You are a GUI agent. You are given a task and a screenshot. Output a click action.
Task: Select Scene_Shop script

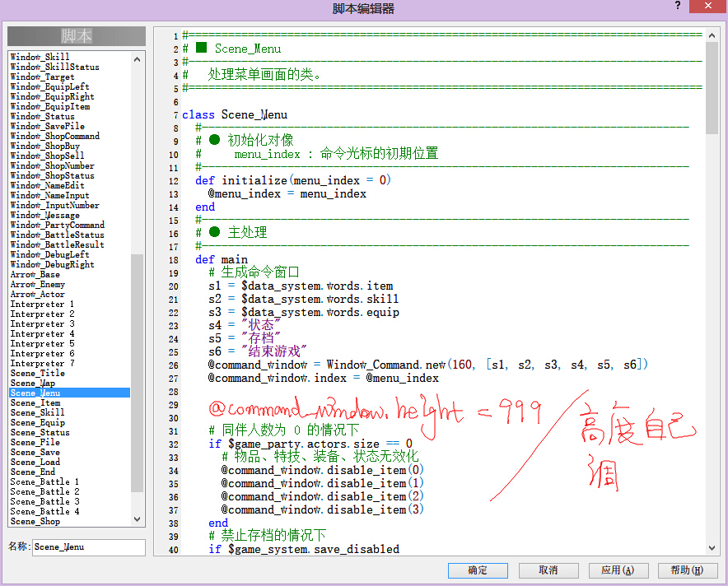click(x=35, y=522)
